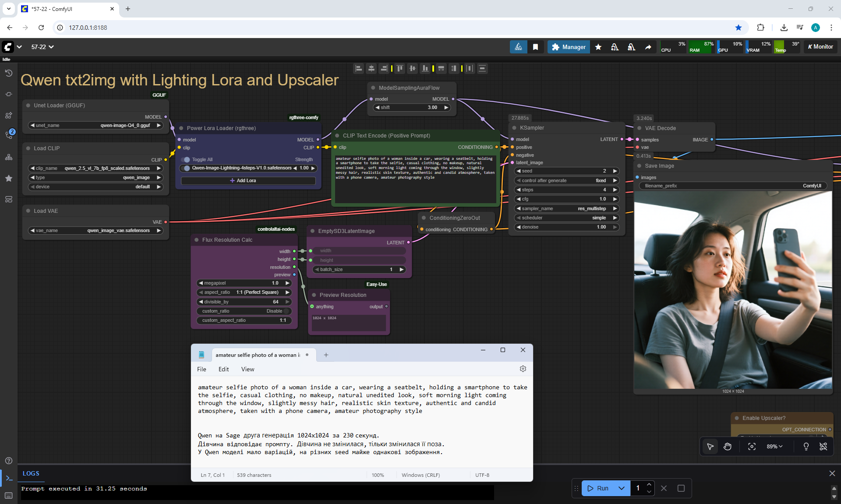
Task: Open the model library tree sidebar icon
Action: pyautogui.click(x=8, y=157)
